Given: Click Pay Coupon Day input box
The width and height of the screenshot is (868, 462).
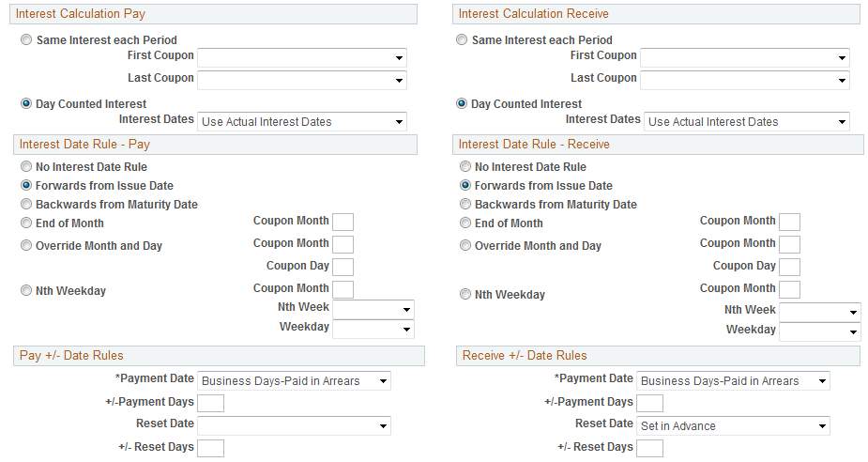Looking at the screenshot, I should [x=343, y=268].
